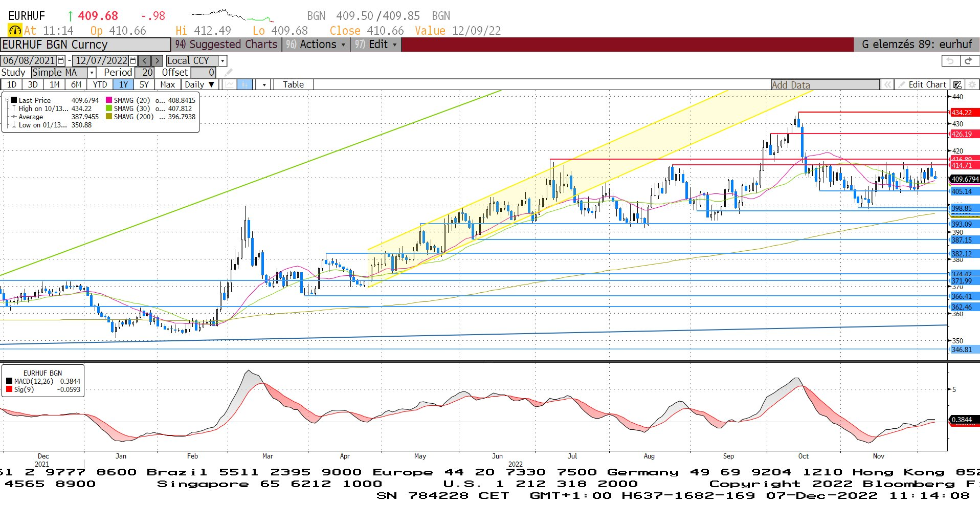
Task: Select the 1D range tab
Action: (11, 84)
